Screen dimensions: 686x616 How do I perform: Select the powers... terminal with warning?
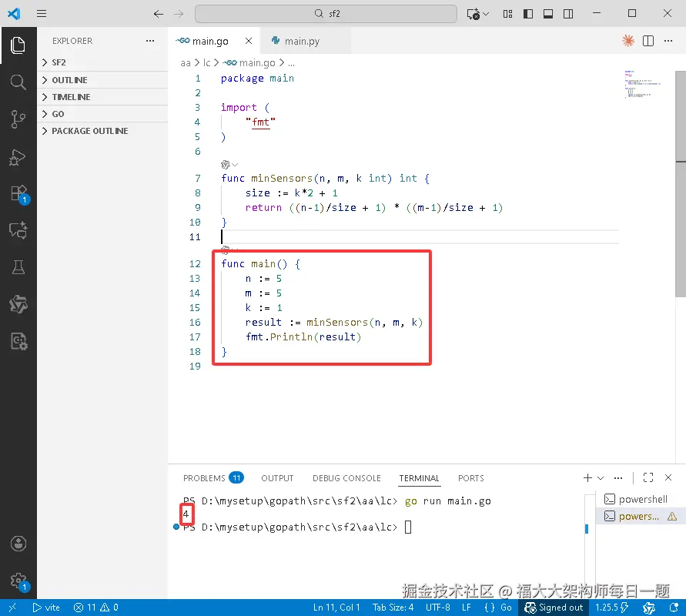641,516
